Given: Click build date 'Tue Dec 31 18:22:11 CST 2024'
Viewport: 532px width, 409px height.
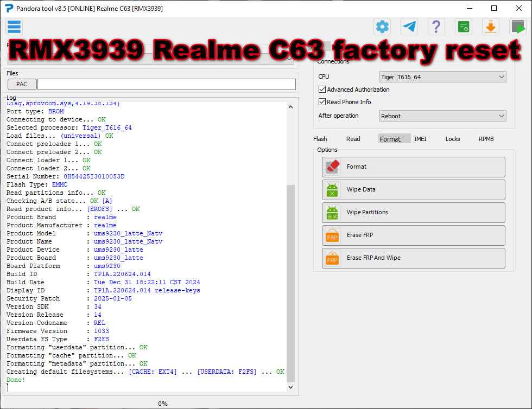Looking at the screenshot, I should (x=147, y=282).
